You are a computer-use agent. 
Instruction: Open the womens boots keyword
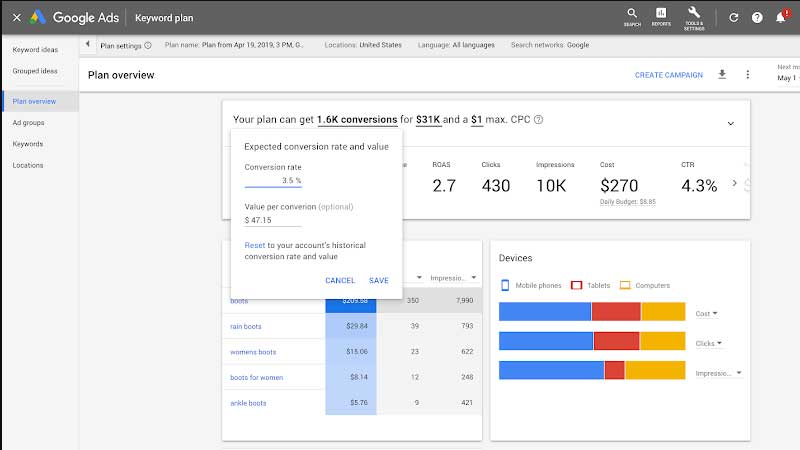point(253,352)
